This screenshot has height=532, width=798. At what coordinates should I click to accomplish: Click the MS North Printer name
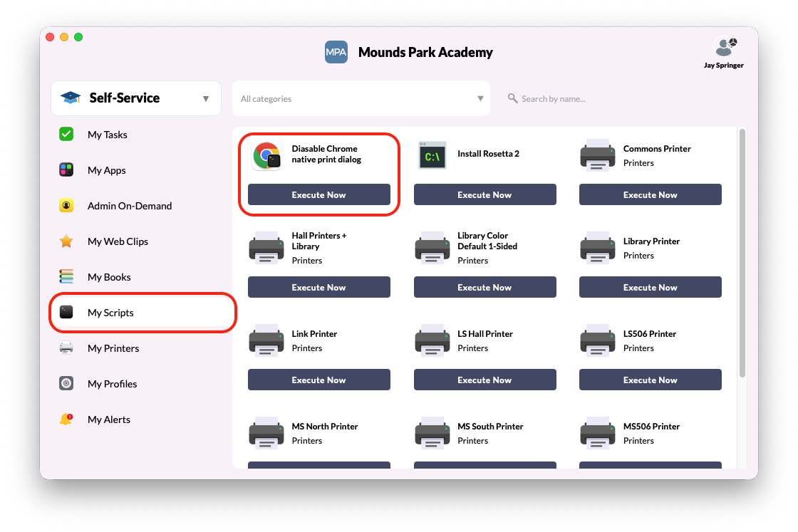click(325, 426)
